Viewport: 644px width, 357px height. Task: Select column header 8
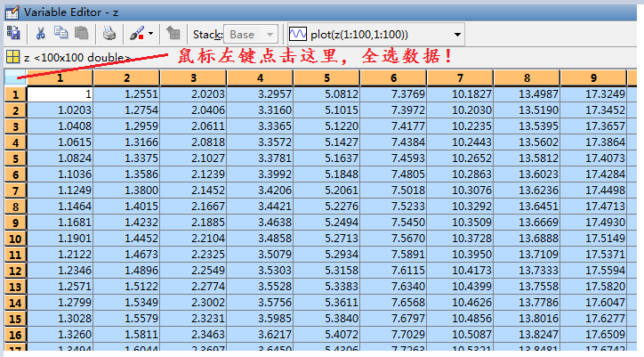point(527,77)
